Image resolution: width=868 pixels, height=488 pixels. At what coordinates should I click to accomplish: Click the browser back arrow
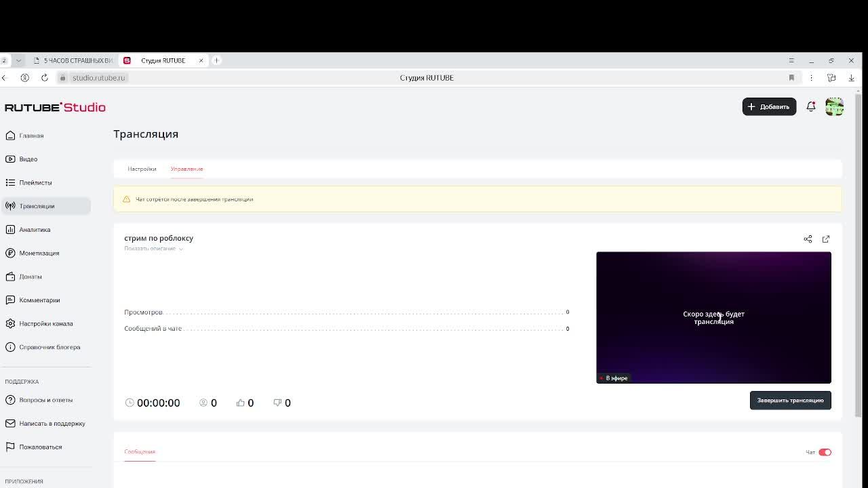pos(4,78)
